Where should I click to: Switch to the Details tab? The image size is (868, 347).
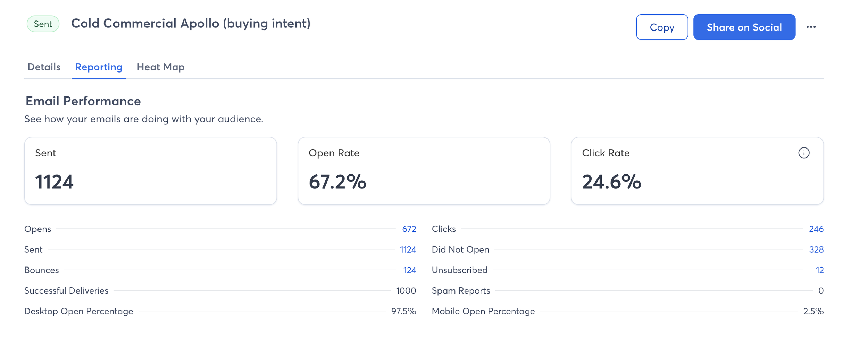[x=44, y=67]
